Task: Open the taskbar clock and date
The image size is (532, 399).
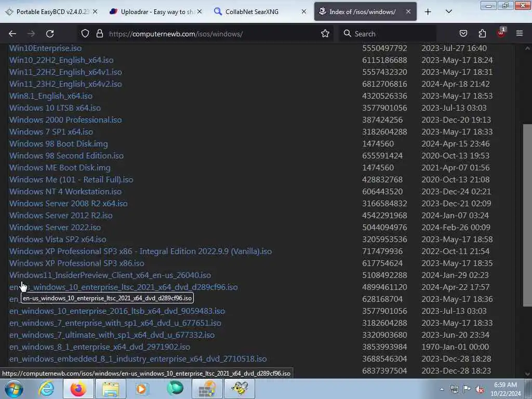Action: click(x=506, y=389)
